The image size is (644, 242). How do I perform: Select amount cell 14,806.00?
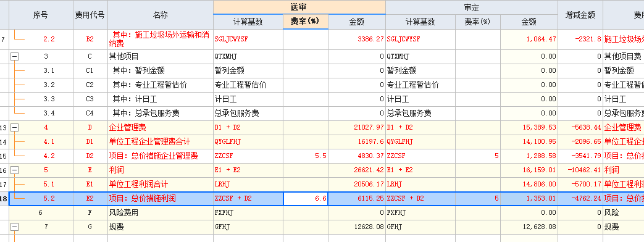point(529,185)
